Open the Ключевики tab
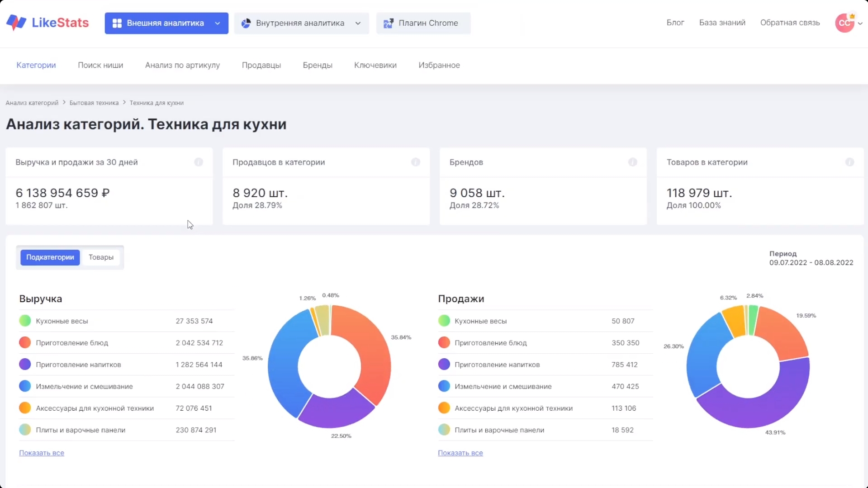 pos(375,65)
